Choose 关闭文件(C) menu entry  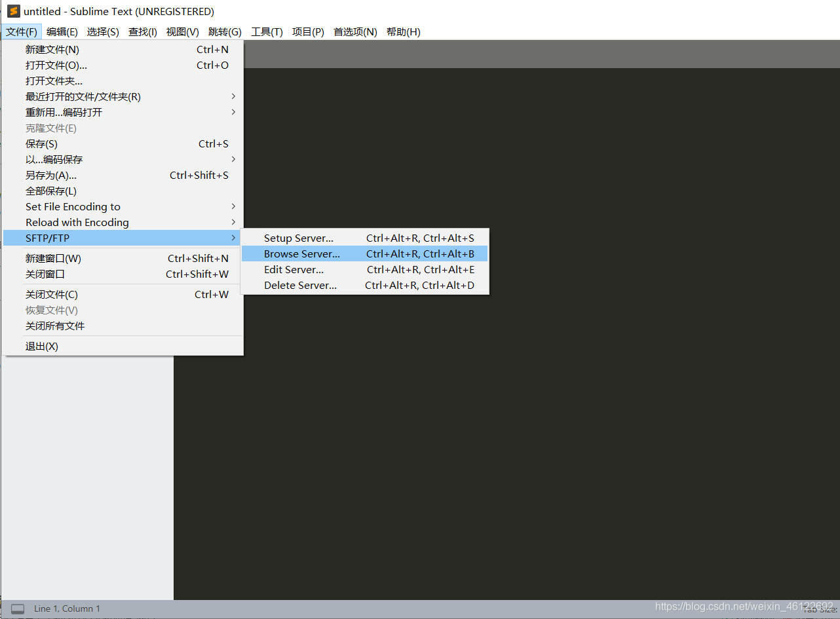123,294
